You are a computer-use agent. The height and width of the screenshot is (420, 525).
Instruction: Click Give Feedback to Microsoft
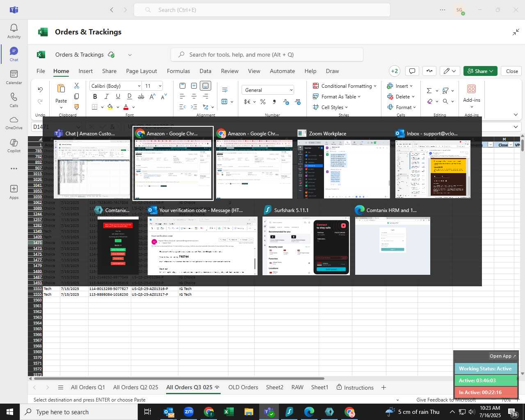click(x=446, y=400)
